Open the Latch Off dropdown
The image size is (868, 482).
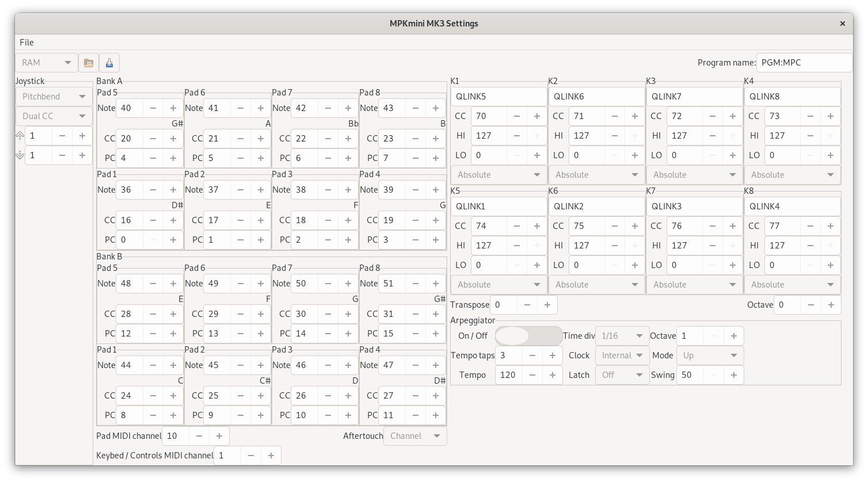(x=622, y=375)
